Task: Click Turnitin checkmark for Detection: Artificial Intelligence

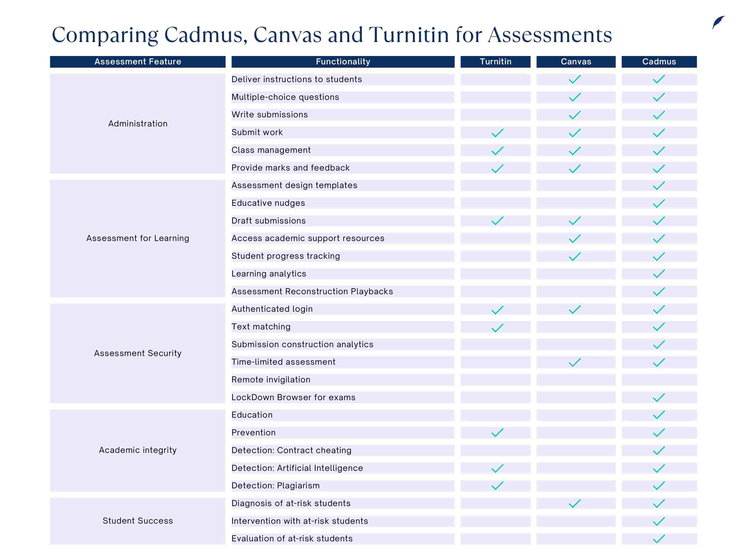Action: click(x=497, y=469)
